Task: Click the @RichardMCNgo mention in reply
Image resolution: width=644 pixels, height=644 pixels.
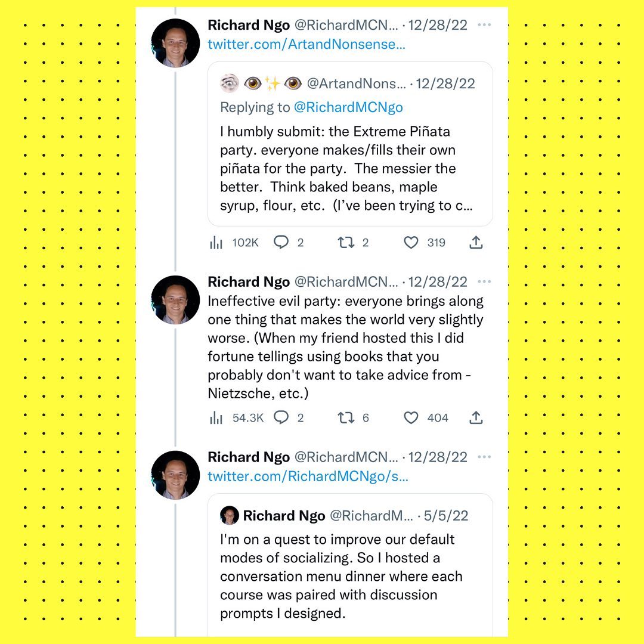Action: 348,107
